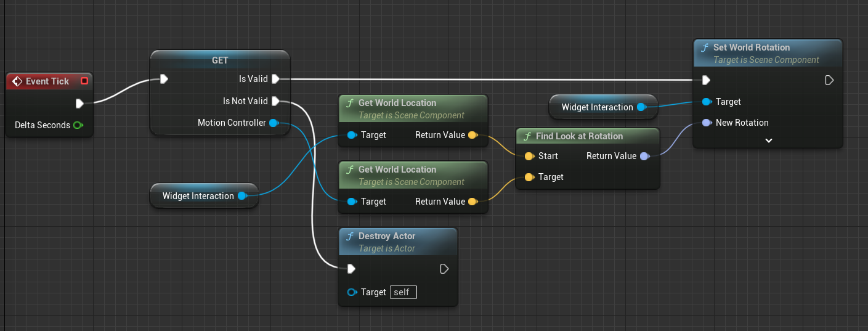The width and height of the screenshot is (868, 331).
Task: Click the GET node execution input pin
Action: [x=164, y=79]
